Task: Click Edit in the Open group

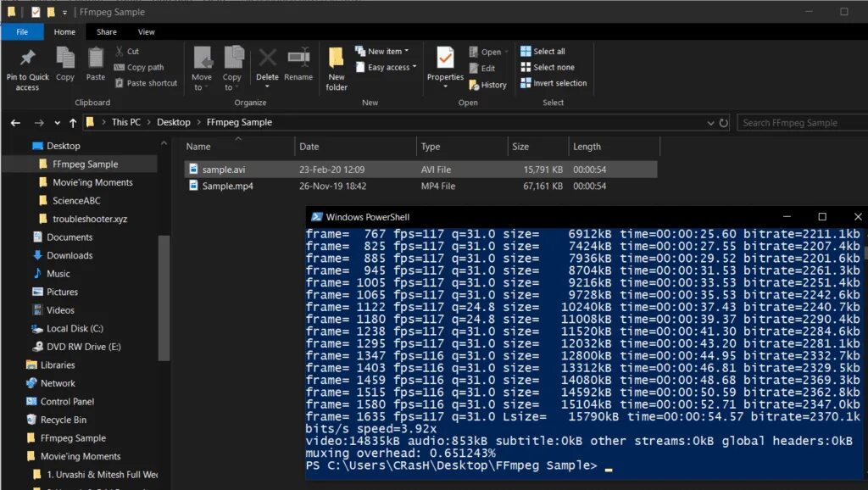Action: (482, 68)
